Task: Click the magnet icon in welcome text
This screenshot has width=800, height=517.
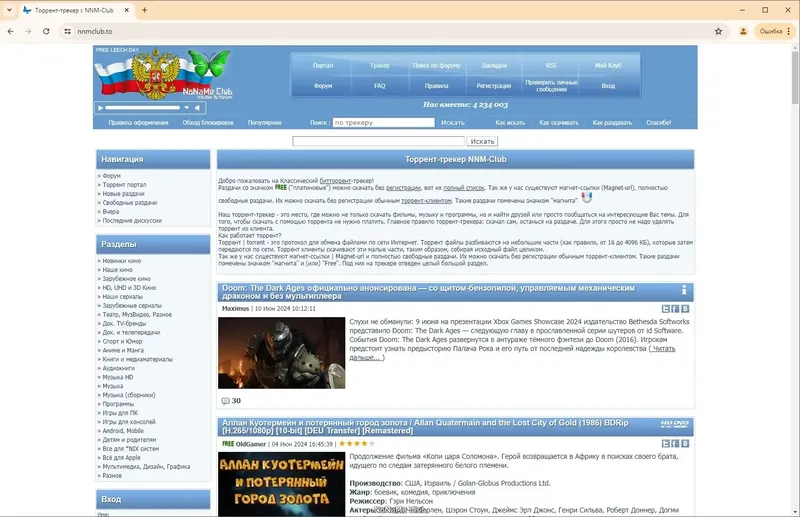Action: (x=587, y=197)
